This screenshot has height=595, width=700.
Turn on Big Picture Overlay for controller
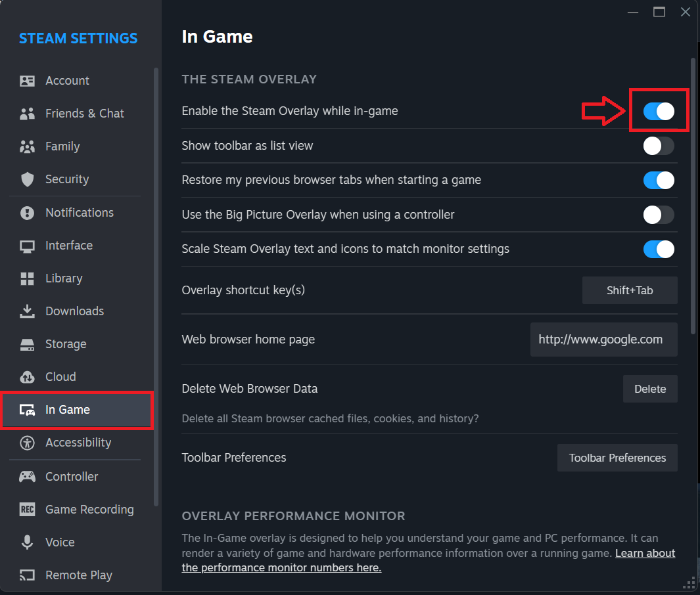(x=659, y=215)
